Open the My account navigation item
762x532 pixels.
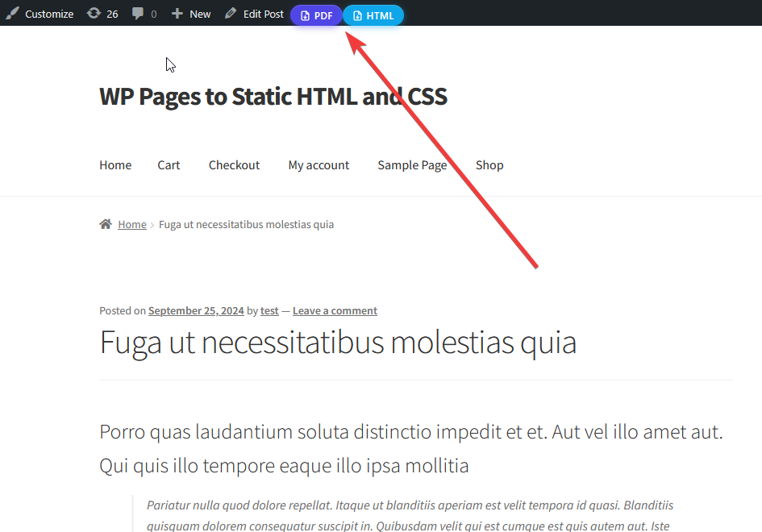coord(319,165)
